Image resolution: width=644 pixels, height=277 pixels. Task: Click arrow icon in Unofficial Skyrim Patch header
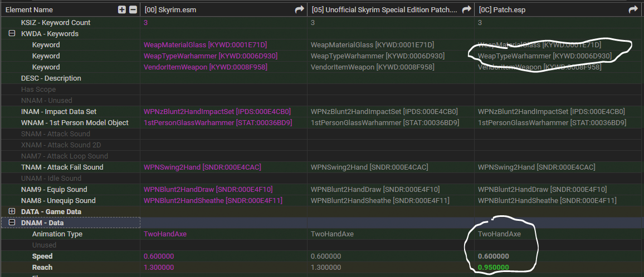point(466,9)
